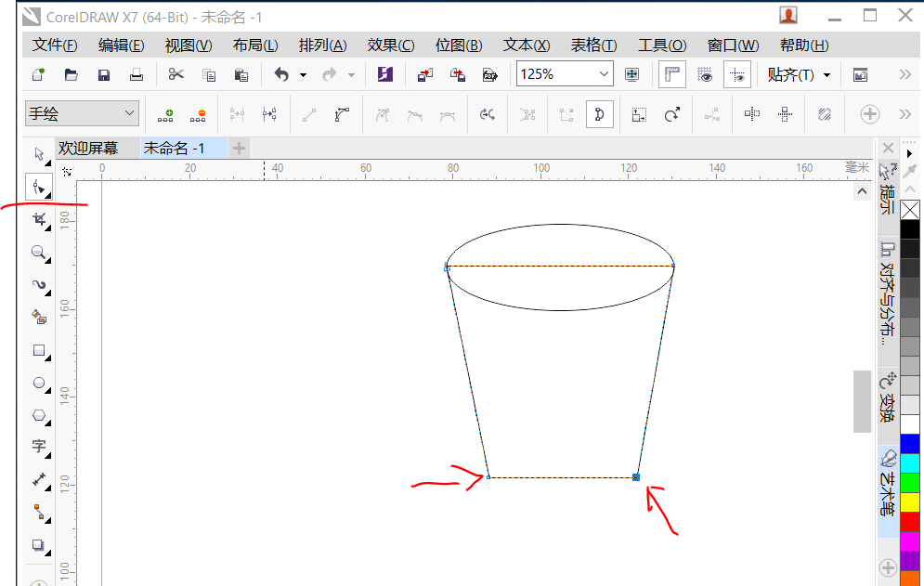Select the Pick tool

coord(39,154)
